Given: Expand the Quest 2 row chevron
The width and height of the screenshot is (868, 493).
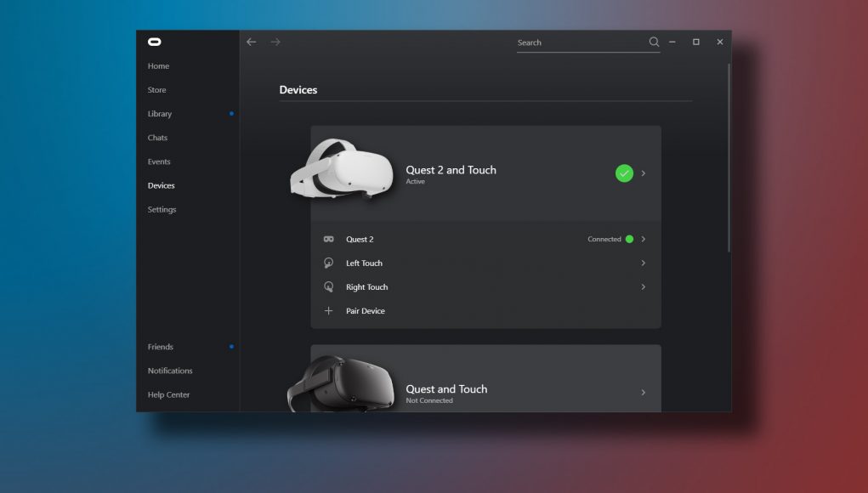Looking at the screenshot, I should (x=644, y=239).
